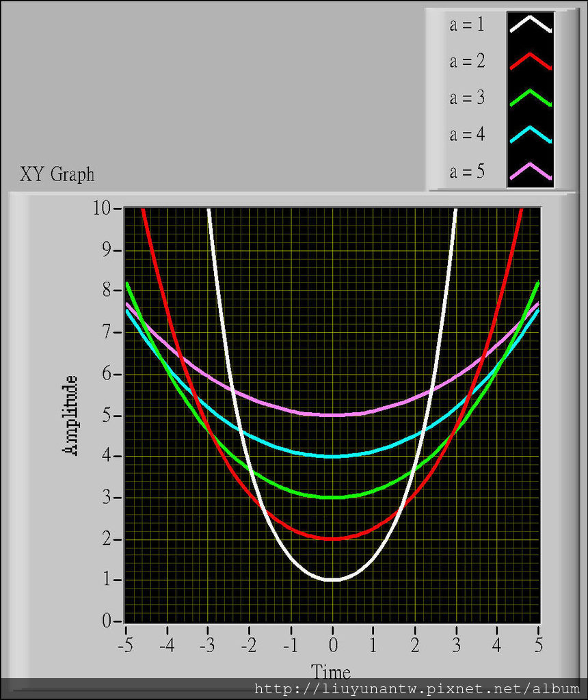Screen dimensions: 588x700
Task: Click the pink a = 5 plot sample
Action: [531, 172]
